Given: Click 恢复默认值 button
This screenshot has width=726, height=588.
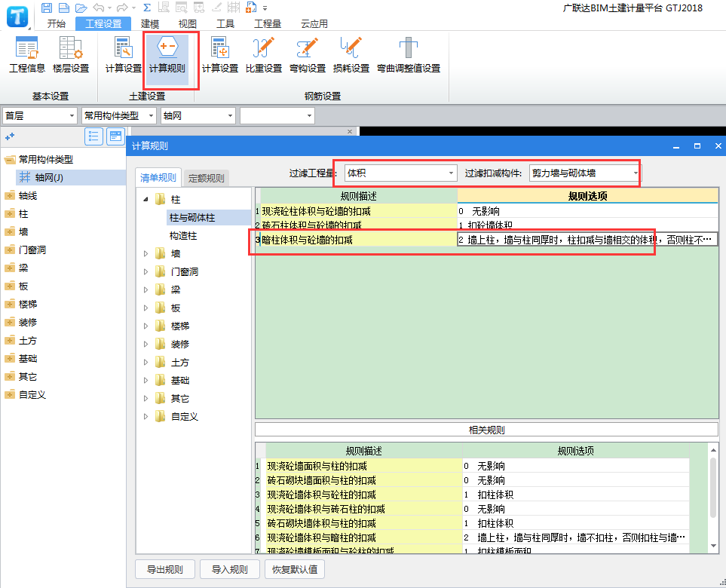Looking at the screenshot, I should 295,569.
